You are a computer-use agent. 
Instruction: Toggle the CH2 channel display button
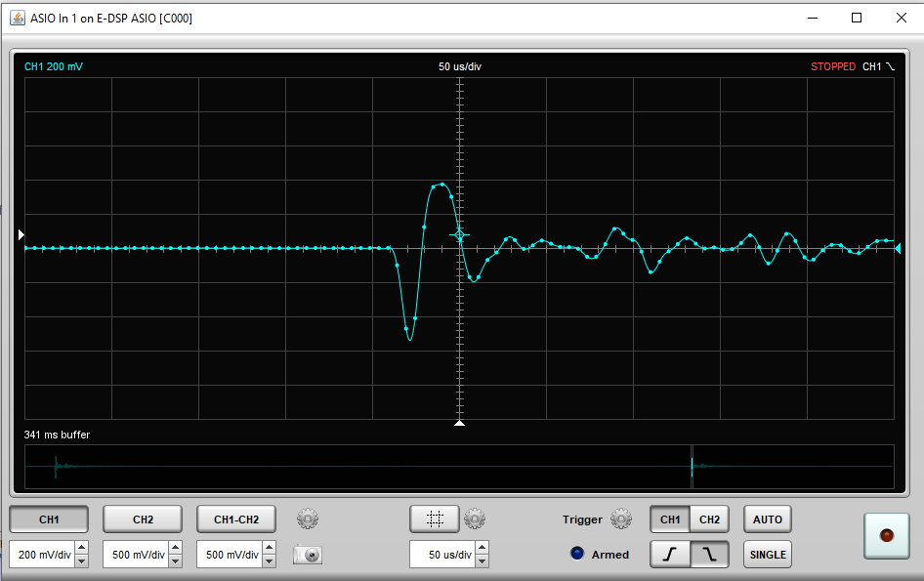point(143,519)
